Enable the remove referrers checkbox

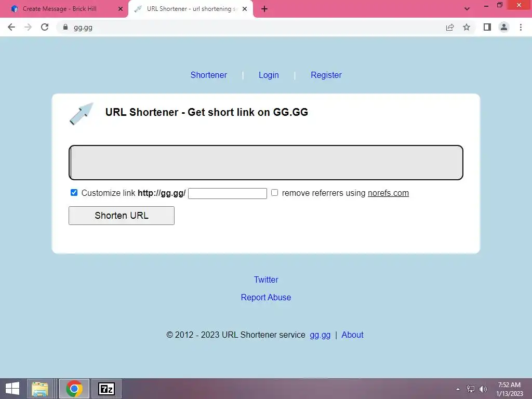274,193
